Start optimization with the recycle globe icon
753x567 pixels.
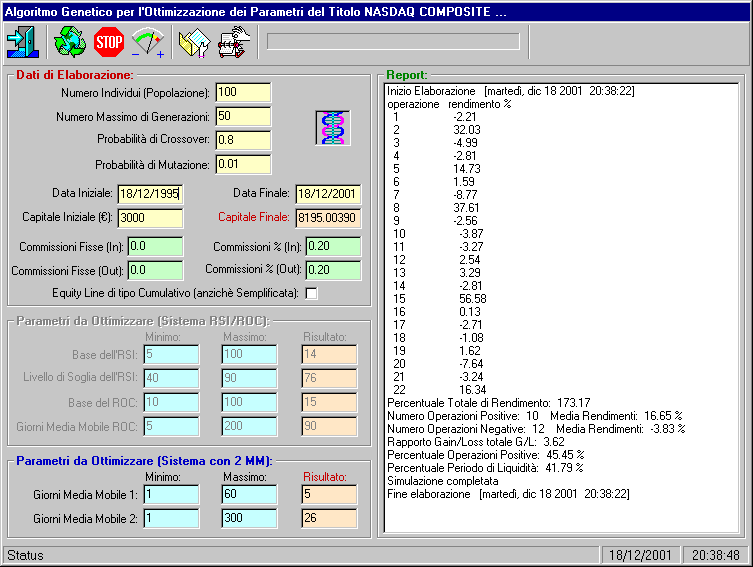click(70, 42)
